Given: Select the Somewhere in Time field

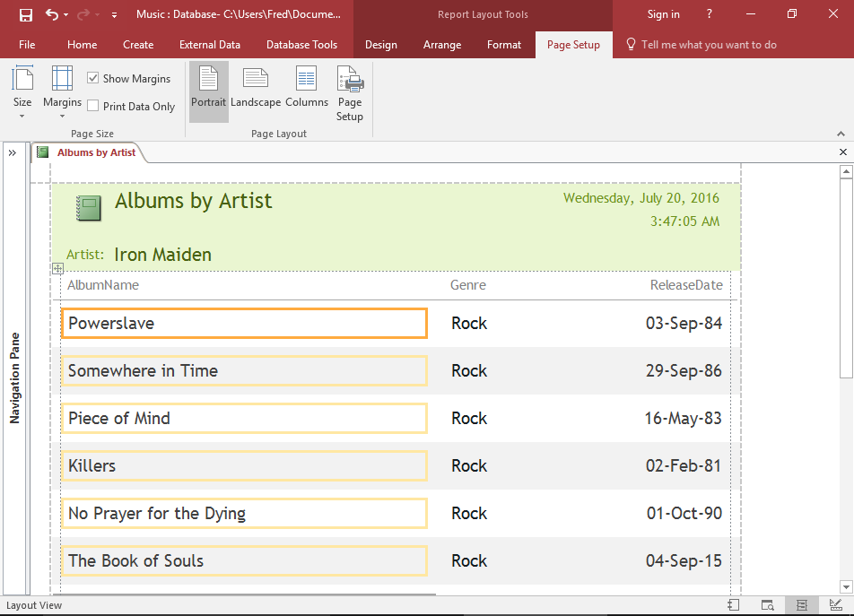Looking at the screenshot, I should click(x=244, y=370).
